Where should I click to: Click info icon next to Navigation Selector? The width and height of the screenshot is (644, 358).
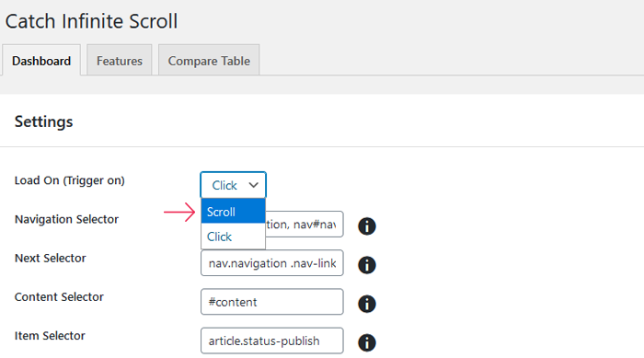[x=367, y=226]
